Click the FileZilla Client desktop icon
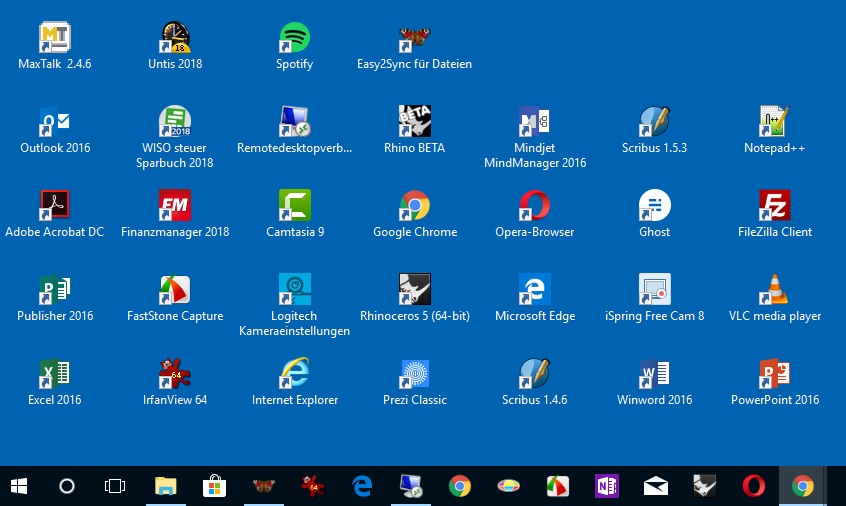 774,206
